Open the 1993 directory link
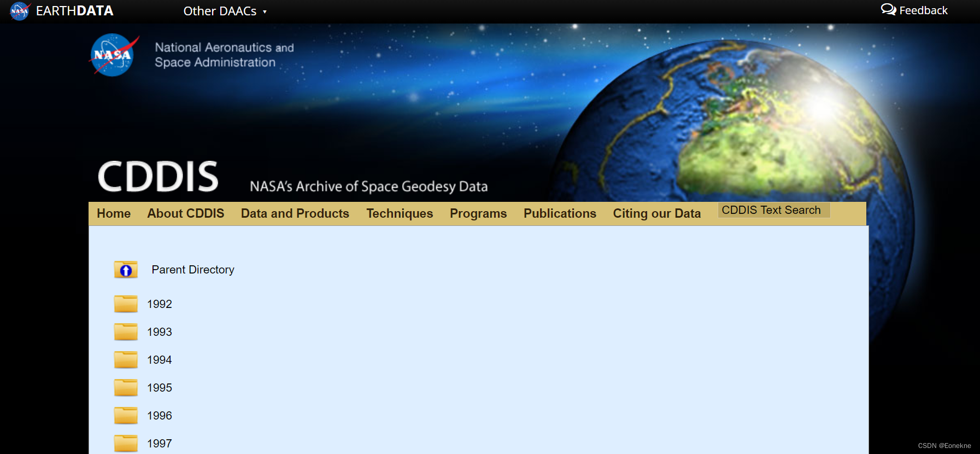 [160, 332]
